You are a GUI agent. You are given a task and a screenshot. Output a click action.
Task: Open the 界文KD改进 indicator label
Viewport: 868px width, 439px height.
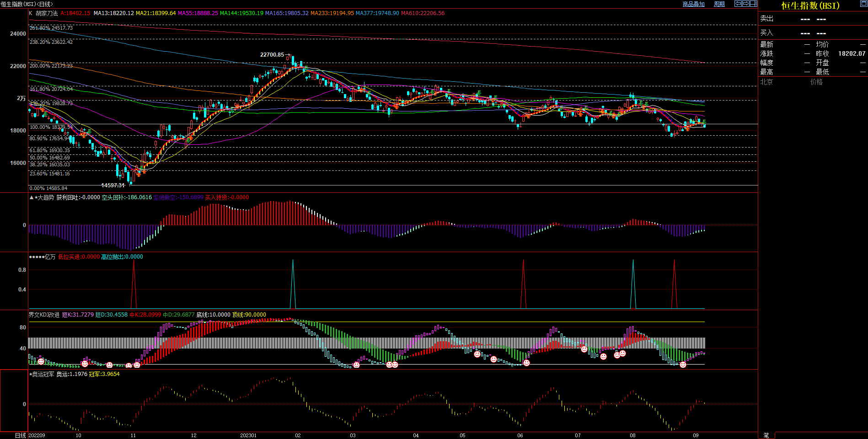[44, 315]
